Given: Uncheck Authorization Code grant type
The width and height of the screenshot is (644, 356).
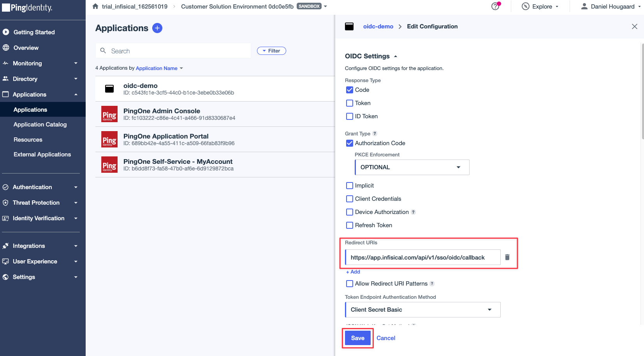Looking at the screenshot, I should (350, 143).
